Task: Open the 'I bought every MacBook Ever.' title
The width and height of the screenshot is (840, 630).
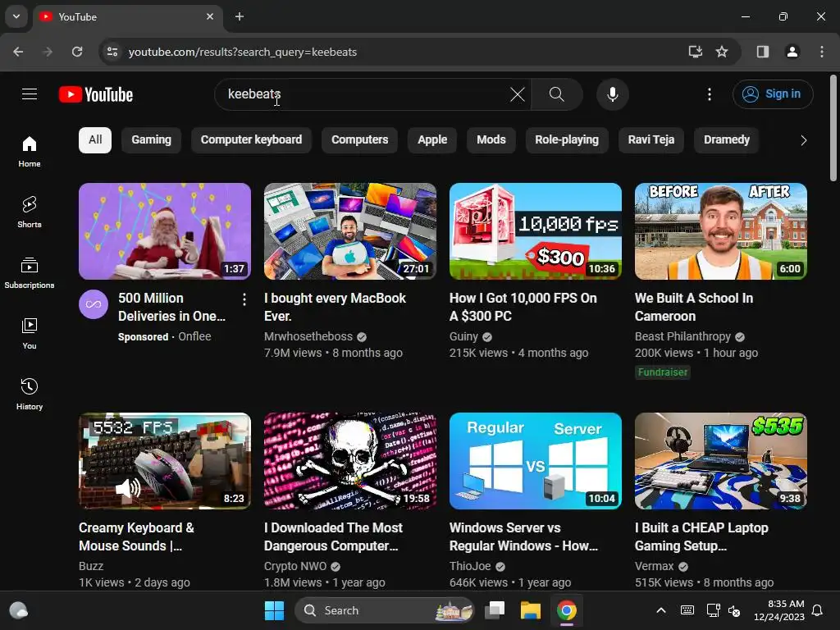Action: click(335, 307)
